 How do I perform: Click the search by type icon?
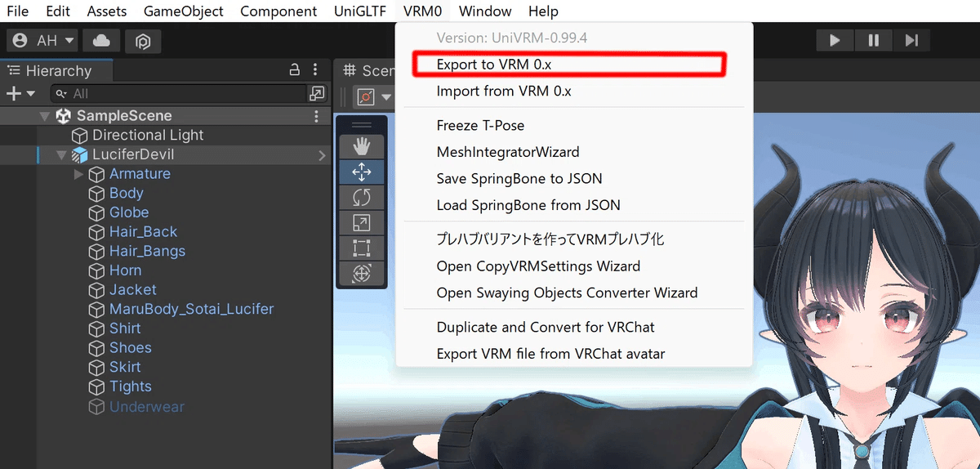tap(317, 94)
